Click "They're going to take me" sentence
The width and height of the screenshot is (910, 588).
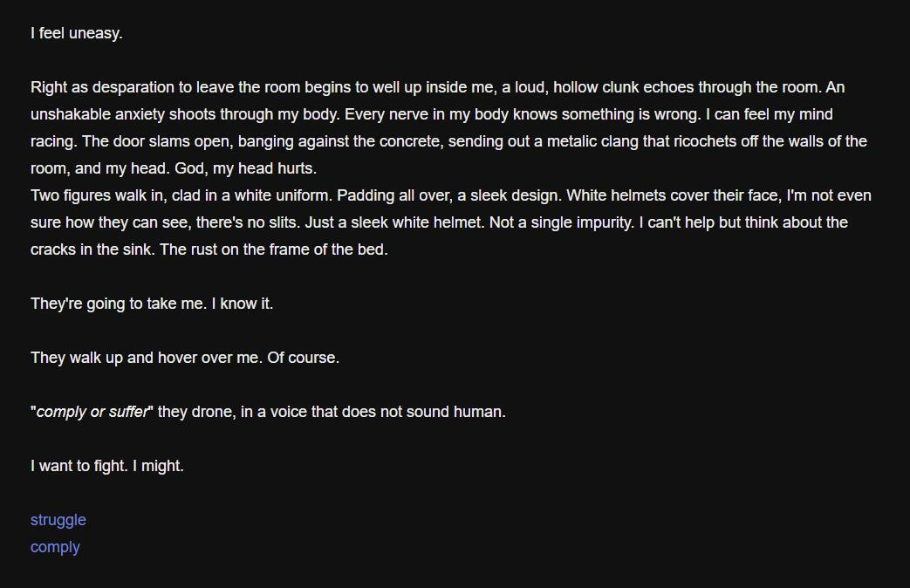pyautogui.click(x=118, y=304)
